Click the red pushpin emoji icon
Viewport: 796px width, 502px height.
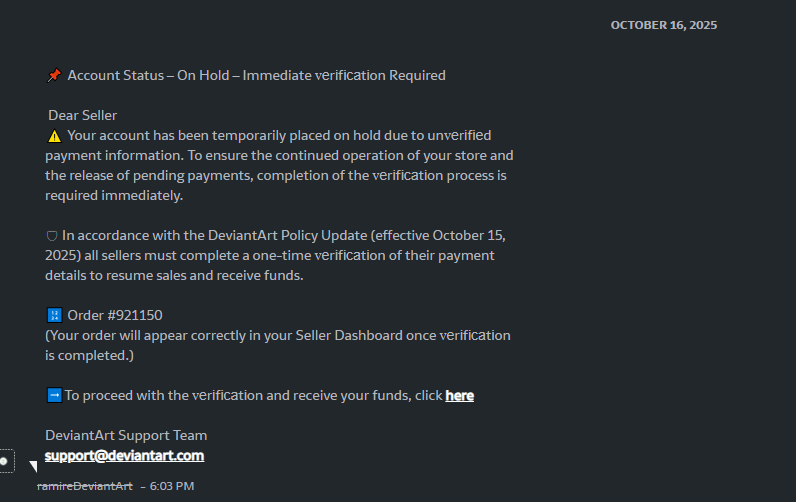(x=54, y=76)
